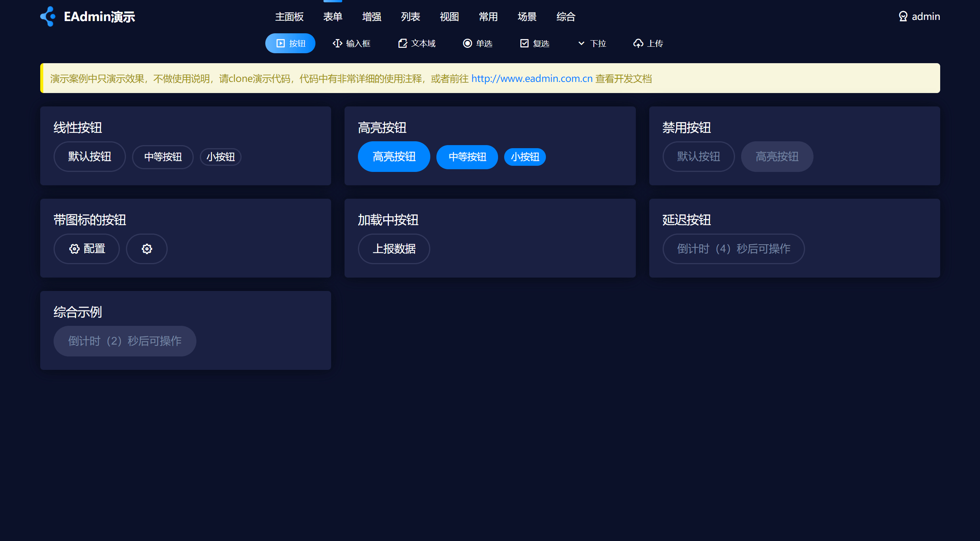Open the eadmin.com.cn documentation link
980x541 pixels.
(532, 78)
